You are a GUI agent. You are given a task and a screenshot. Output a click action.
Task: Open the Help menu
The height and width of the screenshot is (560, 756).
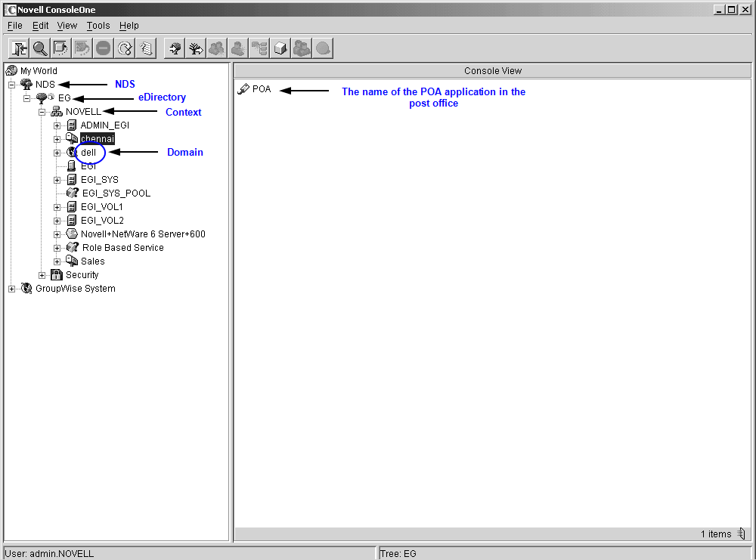(x=129, y=26)
